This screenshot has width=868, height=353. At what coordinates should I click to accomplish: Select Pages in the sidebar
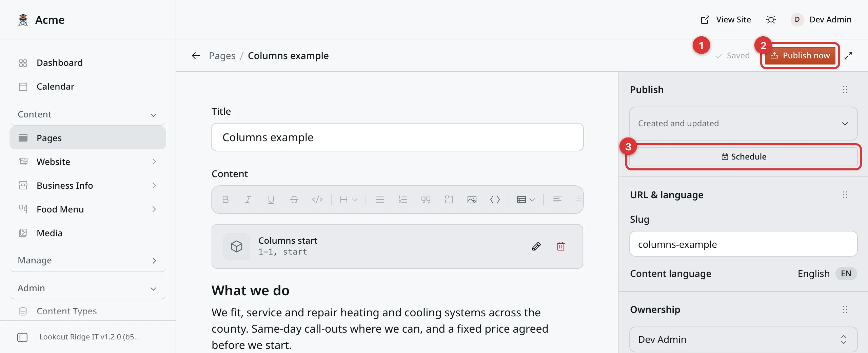87,138
